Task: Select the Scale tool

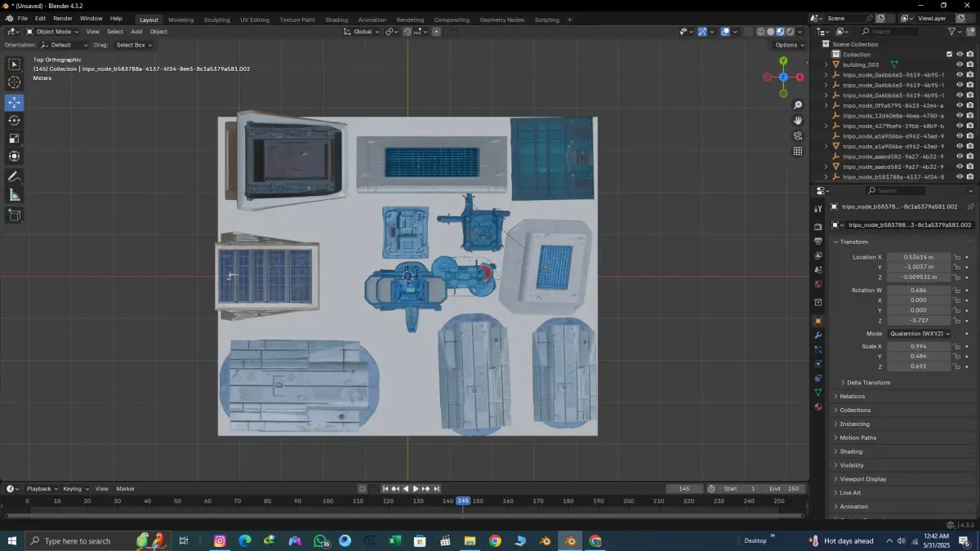Action: [14, 138]
